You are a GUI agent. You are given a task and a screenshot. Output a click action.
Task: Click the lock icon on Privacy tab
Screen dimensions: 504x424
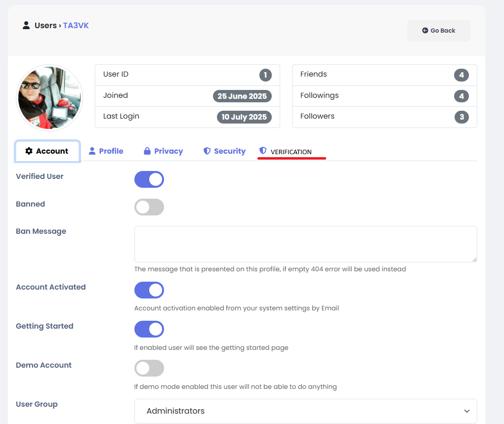pyautogui.click(x=147, y=151)
